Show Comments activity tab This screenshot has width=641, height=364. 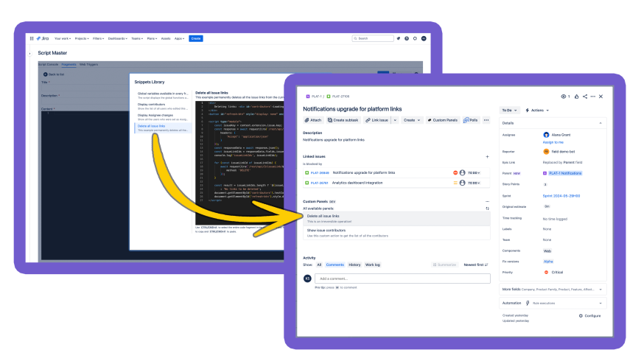coord(334,265)
